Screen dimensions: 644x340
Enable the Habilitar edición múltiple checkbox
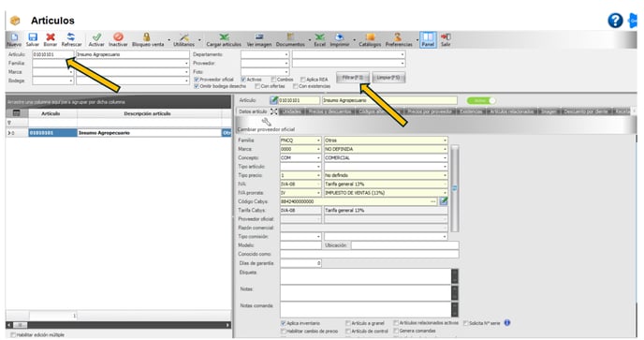click(x=13, y=334)
